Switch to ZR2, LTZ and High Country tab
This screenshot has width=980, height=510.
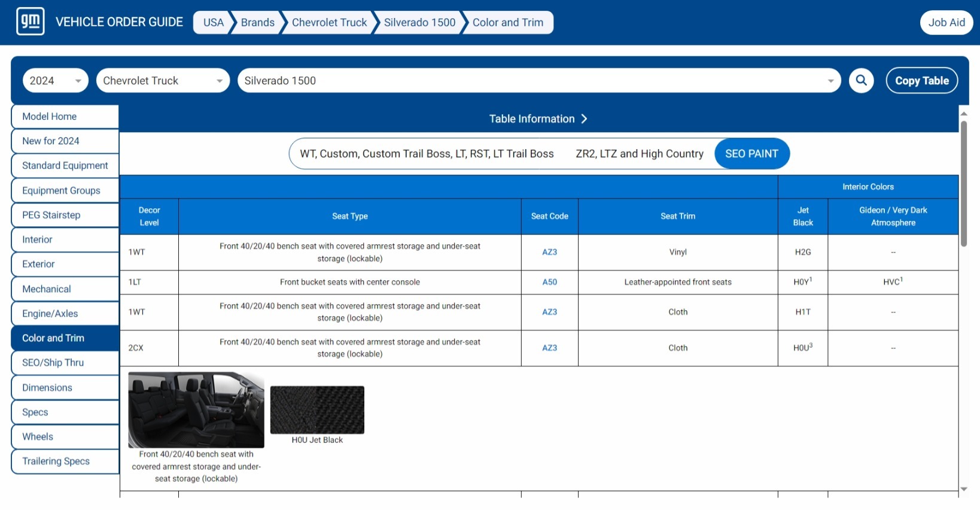pos(640,153)
